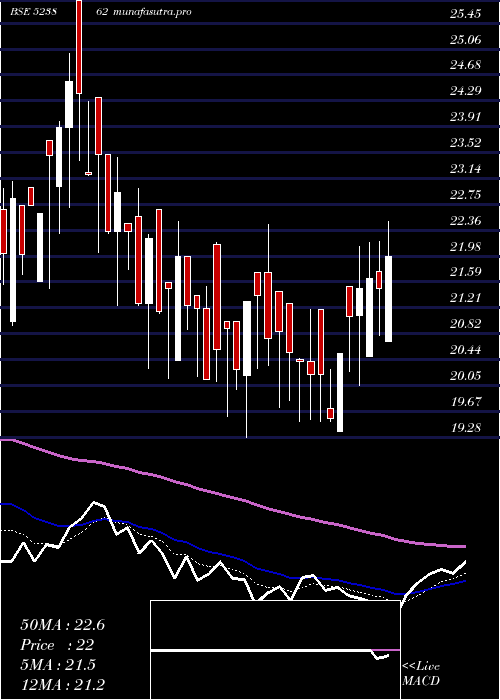Click the 20.05 price axis label
This screenshot has height=700, width=500.
point(466,375)
